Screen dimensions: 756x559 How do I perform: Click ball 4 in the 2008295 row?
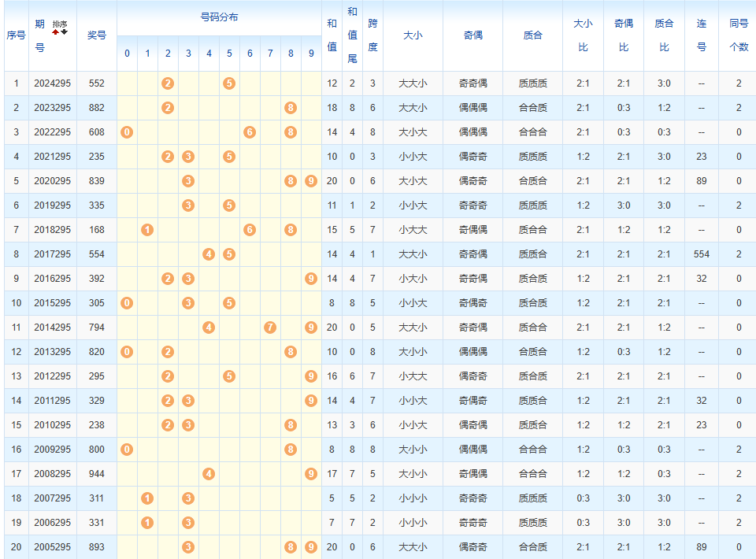(209, 474)
